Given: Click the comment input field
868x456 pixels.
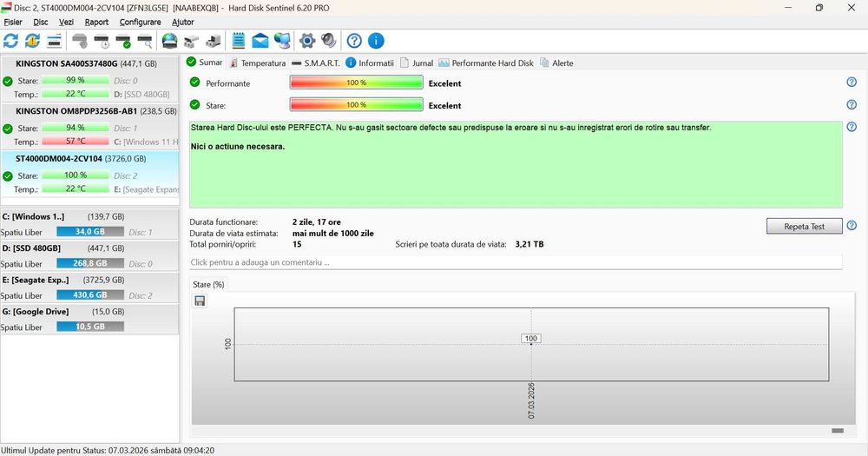Looking at the screenshot, I should (516, 262).
